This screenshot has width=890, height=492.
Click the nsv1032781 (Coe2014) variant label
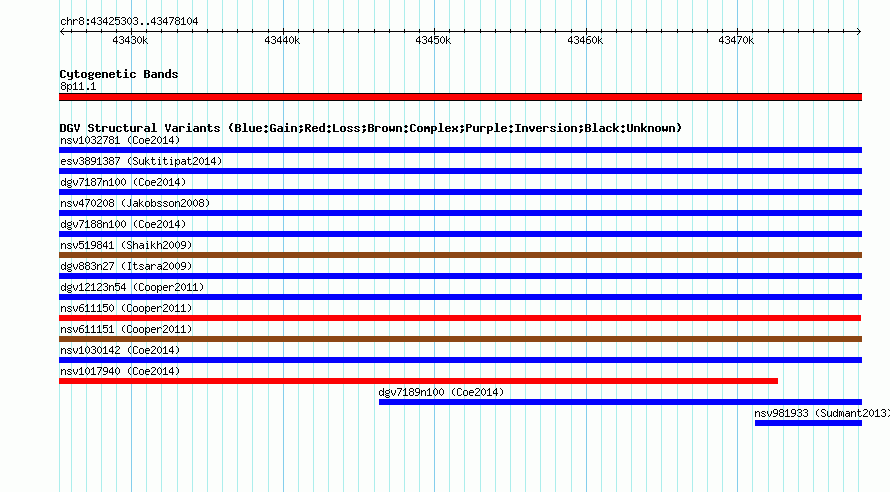coord(120,140)
